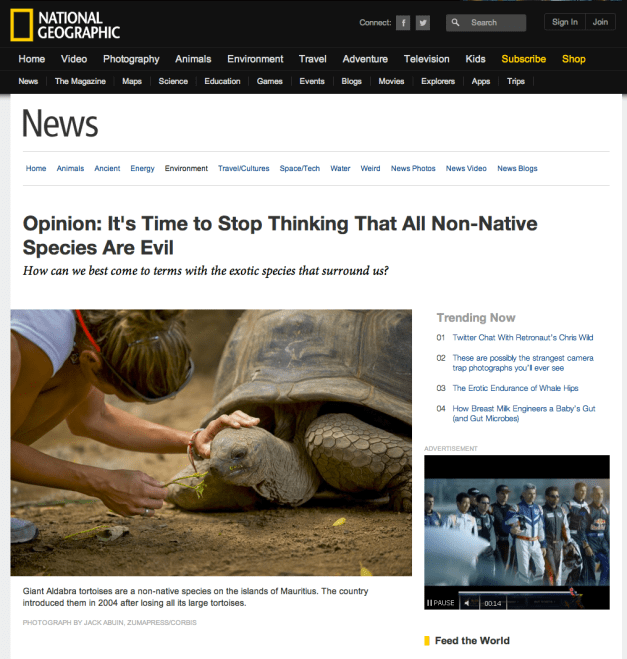Click the Join button
Image resolution: width=627 pixels, height=659 pixels.
600,22
